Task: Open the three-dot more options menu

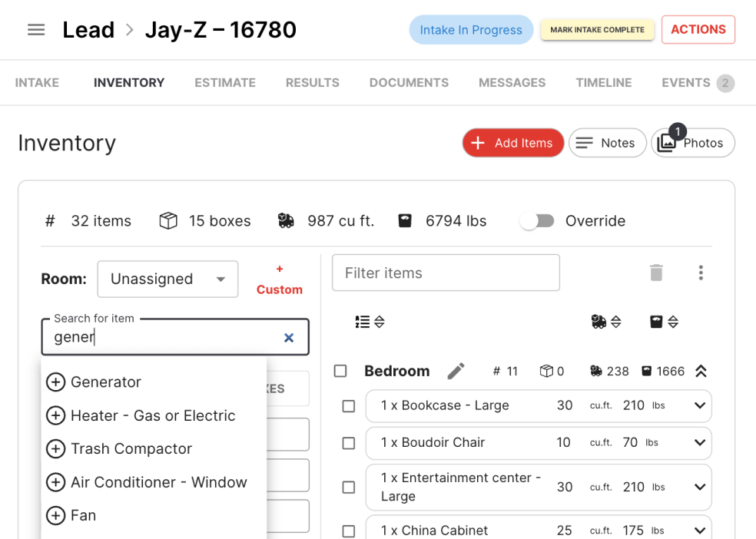Action: [x=701, y=273]
